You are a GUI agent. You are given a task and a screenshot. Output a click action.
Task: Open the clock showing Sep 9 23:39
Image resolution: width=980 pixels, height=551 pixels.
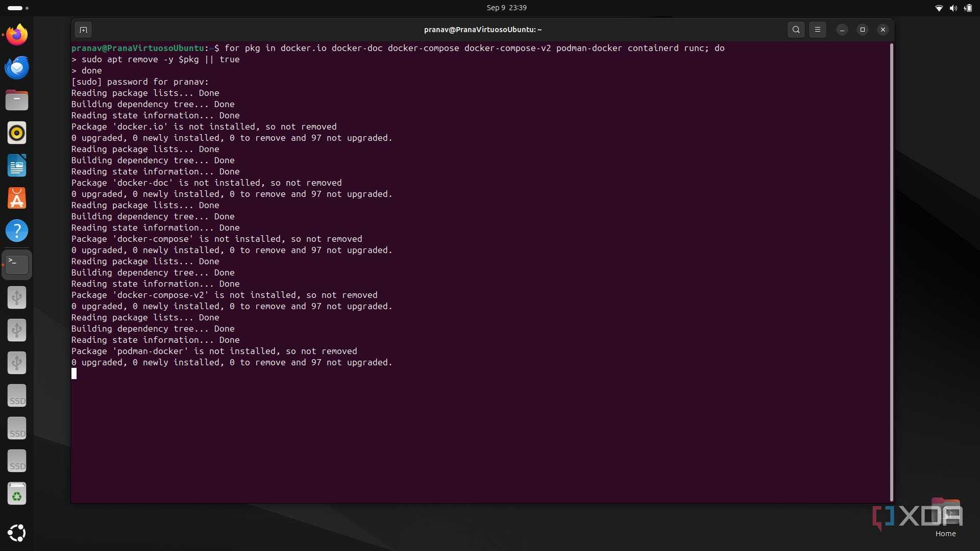[506, 8]
